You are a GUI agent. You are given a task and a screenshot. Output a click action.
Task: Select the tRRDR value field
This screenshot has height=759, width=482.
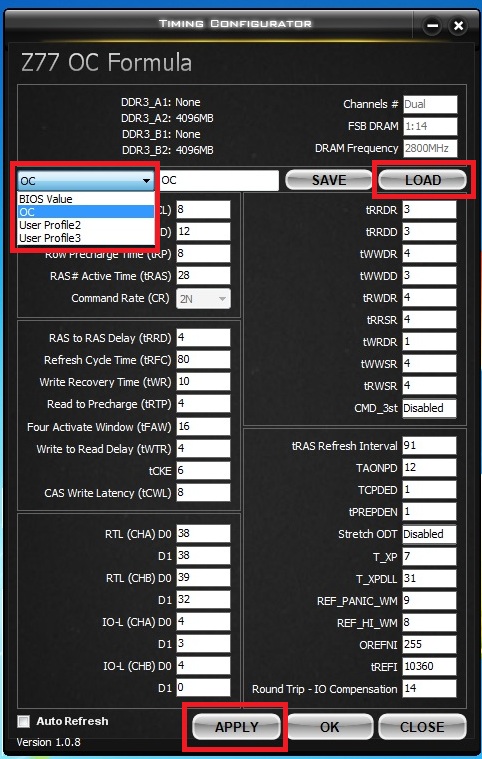pos(429,210)
